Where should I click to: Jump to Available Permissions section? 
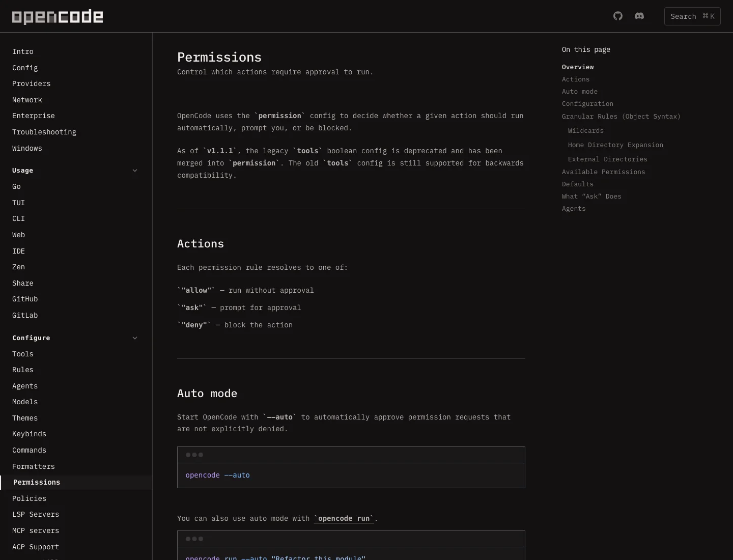click(603, 172)
